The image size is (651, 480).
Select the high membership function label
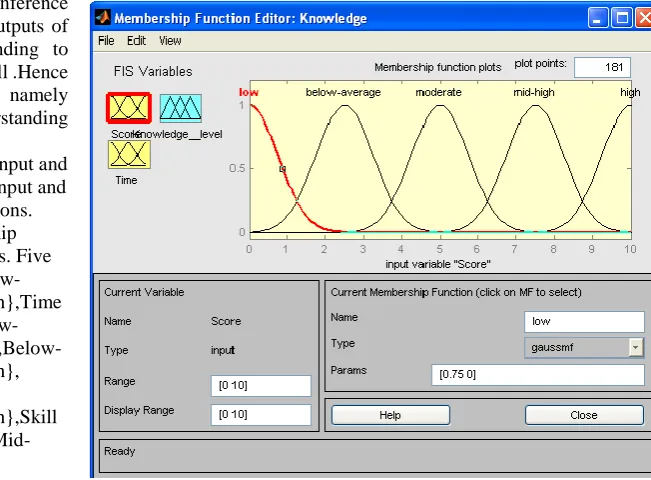630,92
